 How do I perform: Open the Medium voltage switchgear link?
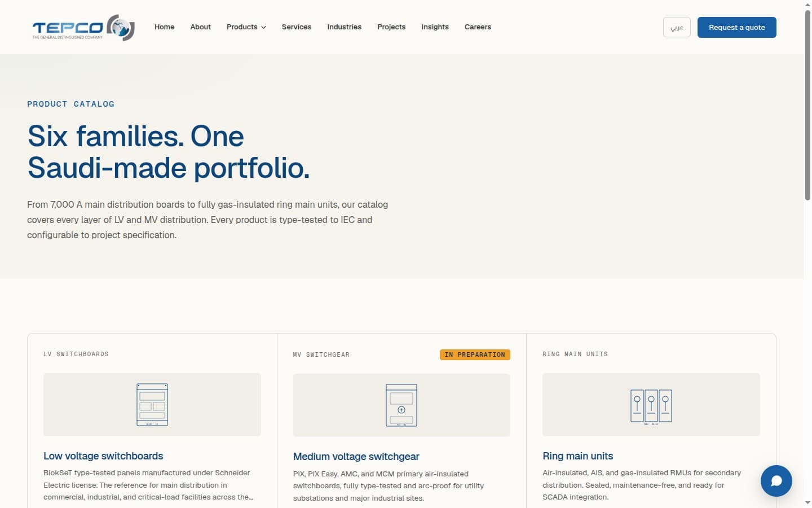click(356, 457)
